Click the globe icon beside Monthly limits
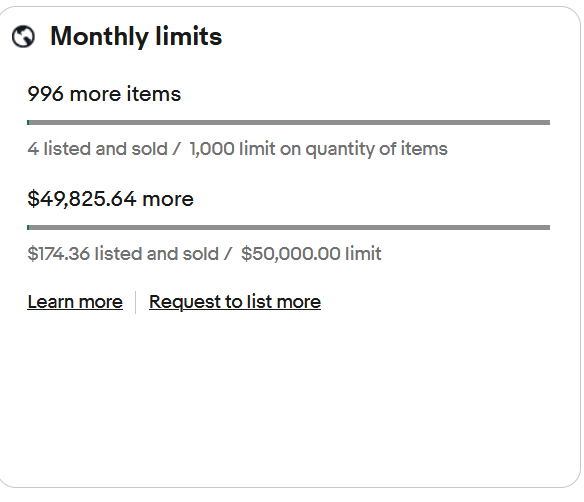Image resolution: width=584 pixels, height=502 pixels. point(23,36)
